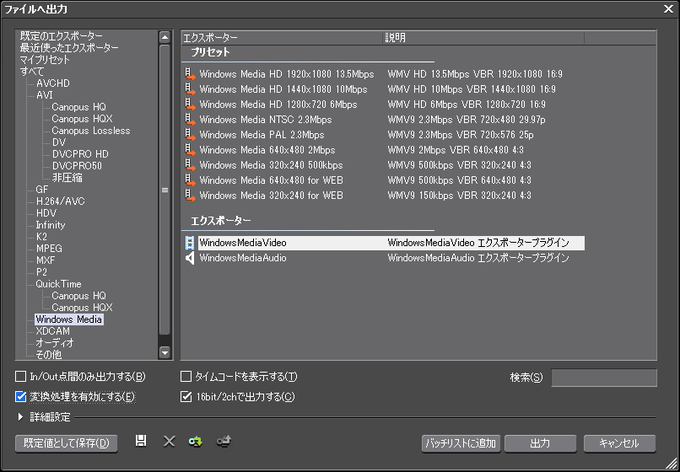Select Canopus HQ under QuickTime

tap(78, 296)
